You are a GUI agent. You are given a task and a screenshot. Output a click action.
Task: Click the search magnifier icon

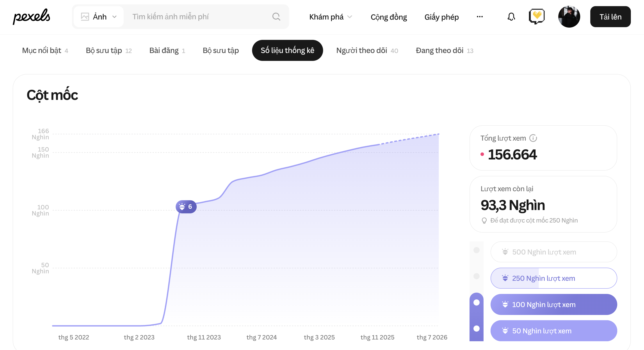click(276, 17)
